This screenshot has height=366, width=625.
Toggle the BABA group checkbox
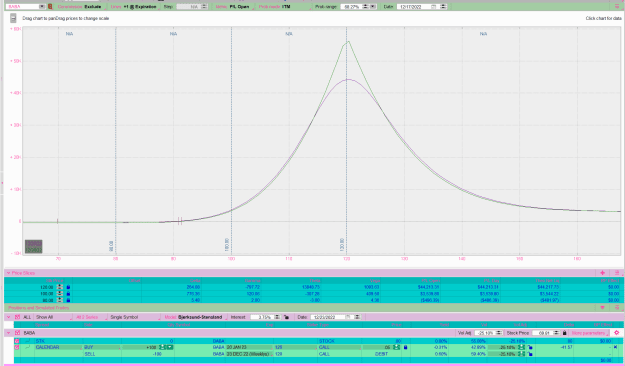pyautogui.click(x=17, y=333)
